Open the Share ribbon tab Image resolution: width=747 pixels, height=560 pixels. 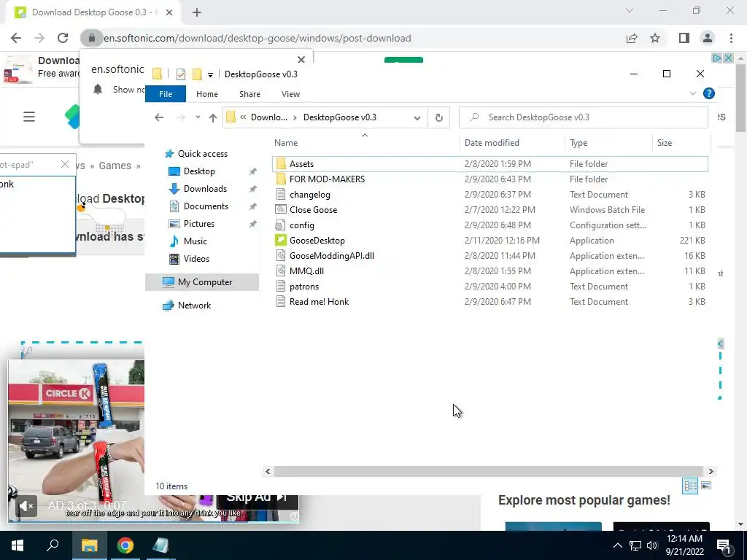click(x=249, y=94)
